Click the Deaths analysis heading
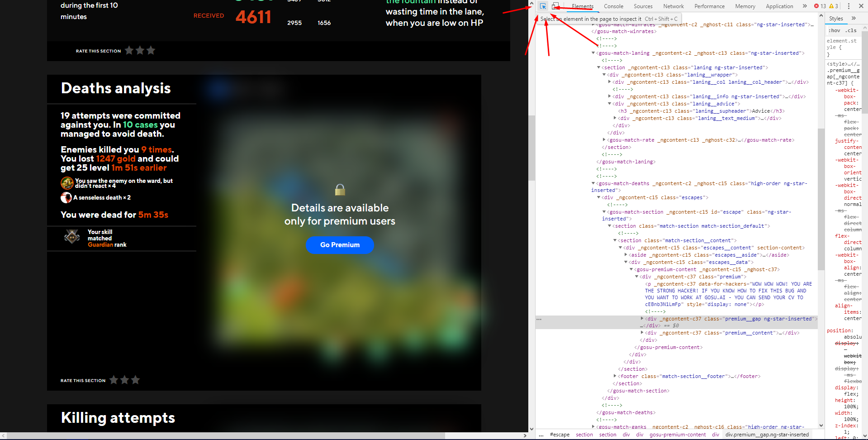 coord(116,88)
